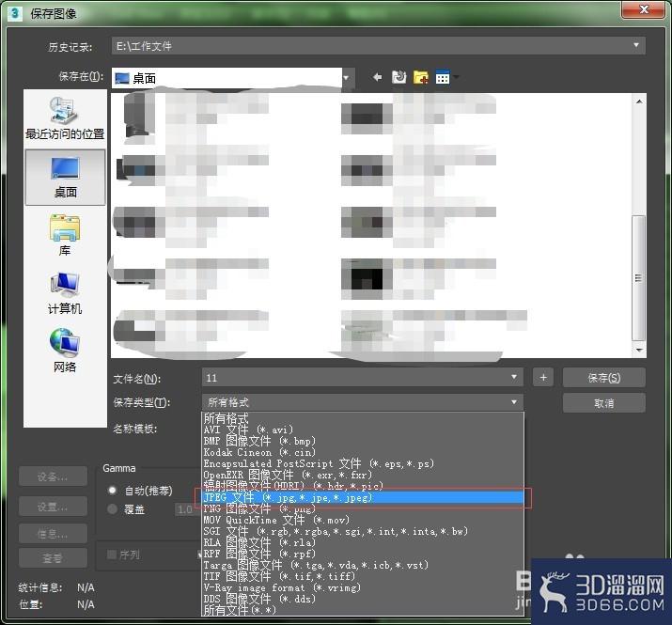Viewport: 672px width, 625px height.
Task: Choose BMP 图像文件 (*.bmp) format
Action: click(363, 441)
